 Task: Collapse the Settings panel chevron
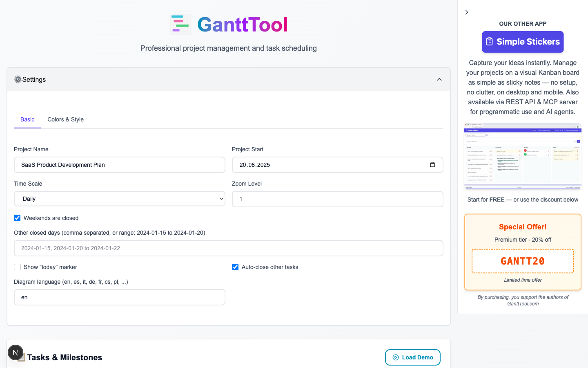[439, 79]
